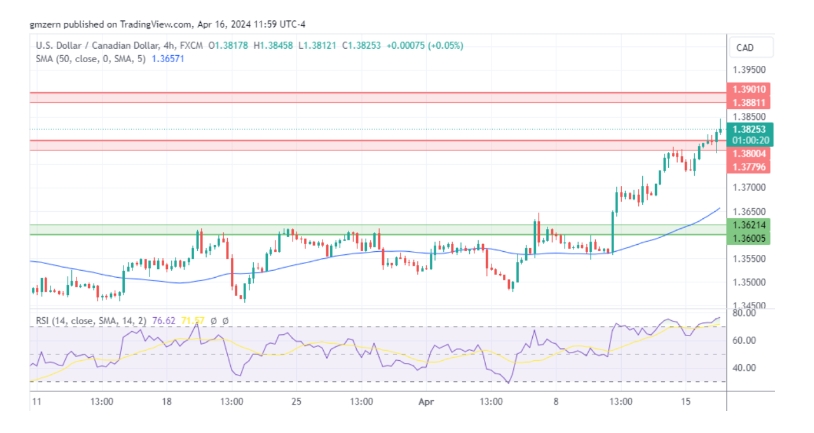Click the open value O1.38178 in header
Screen dimensions: 814x433
(228, 46)
